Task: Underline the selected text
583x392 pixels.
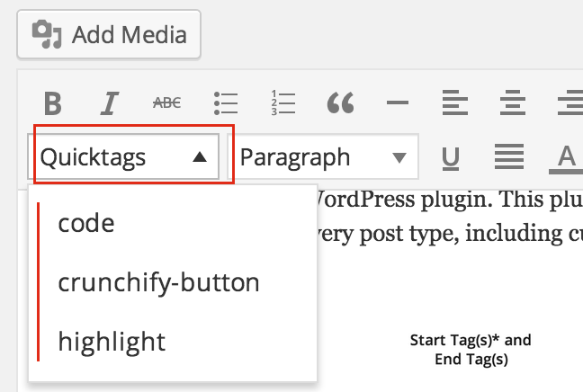Action: (x=452, y=158)
